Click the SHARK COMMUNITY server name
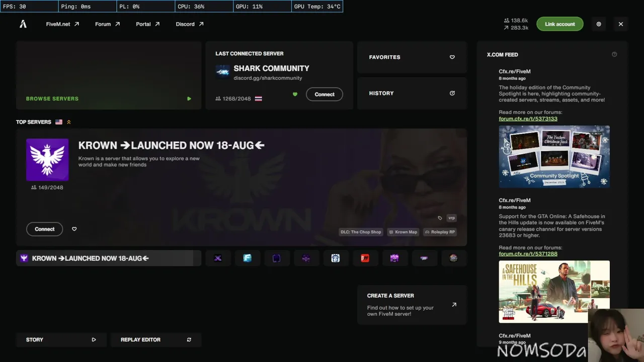The image size is (644, 362). tap(271, 68)
